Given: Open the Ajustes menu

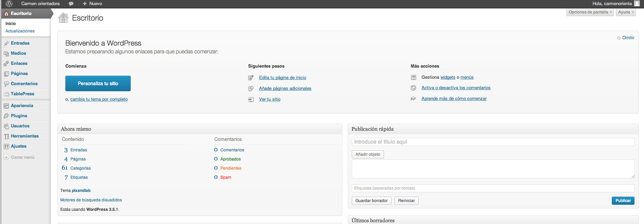Looking at the screenshot, I should [19, 146].
